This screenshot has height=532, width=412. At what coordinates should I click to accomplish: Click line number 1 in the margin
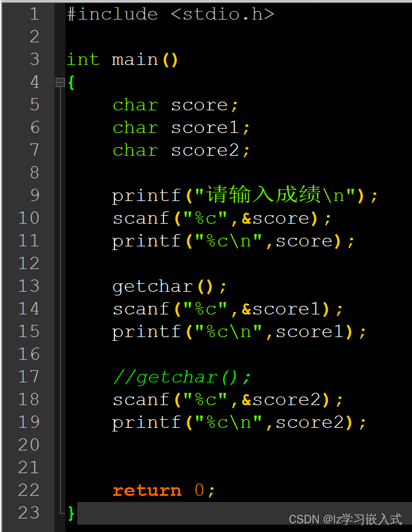(34, 14)
